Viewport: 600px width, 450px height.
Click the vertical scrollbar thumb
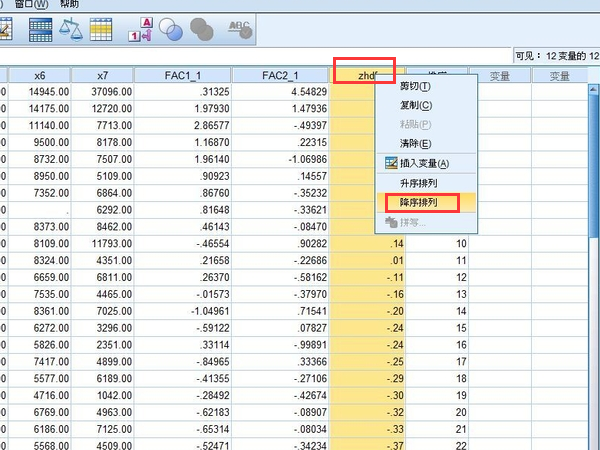click(593, 166)
